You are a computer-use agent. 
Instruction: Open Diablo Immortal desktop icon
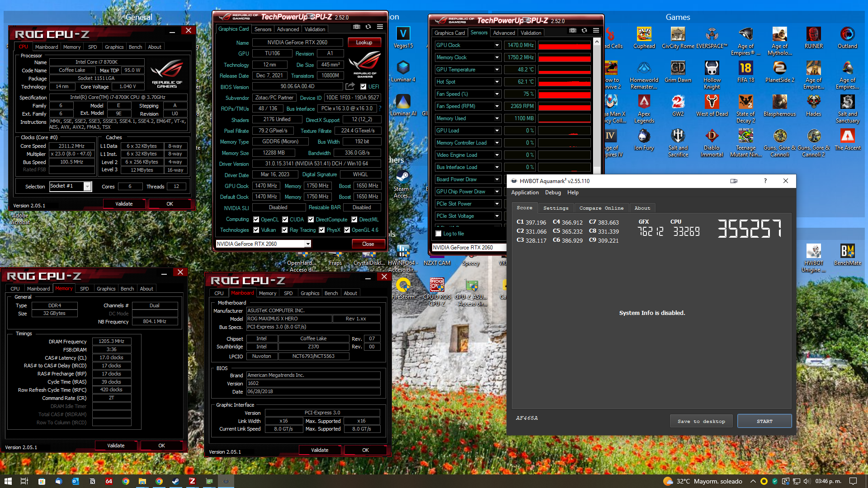(x=712, y=143)
